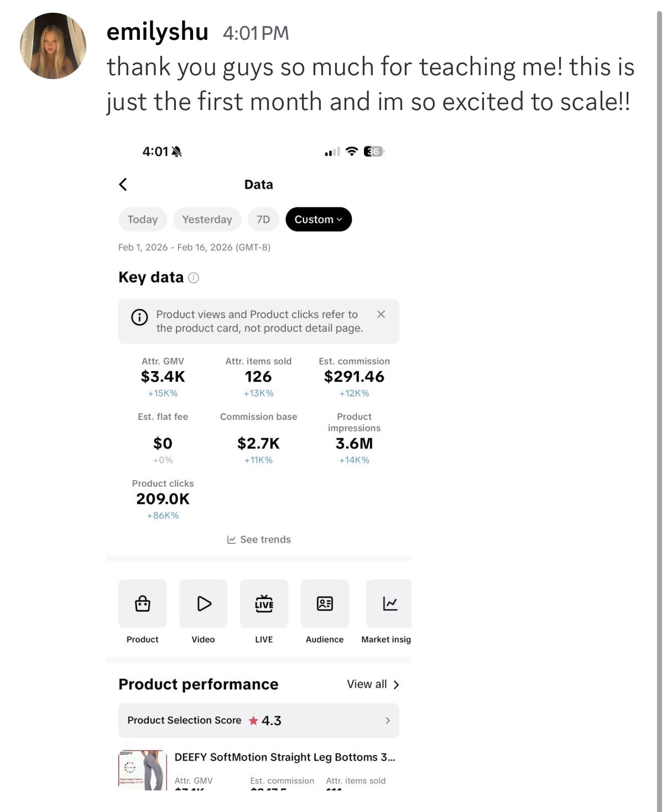Select the 7D date filter
Image resolution: width=667 pixels, height=812 pixels.
click(x=263, y=220)
